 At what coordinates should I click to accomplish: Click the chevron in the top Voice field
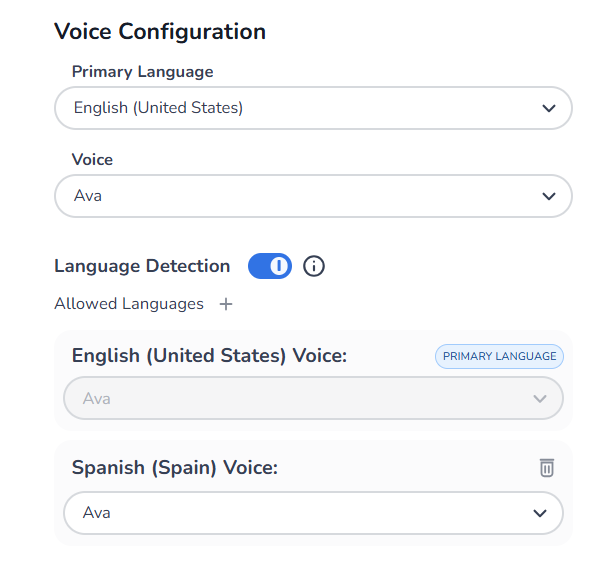(x=548, y=196)
